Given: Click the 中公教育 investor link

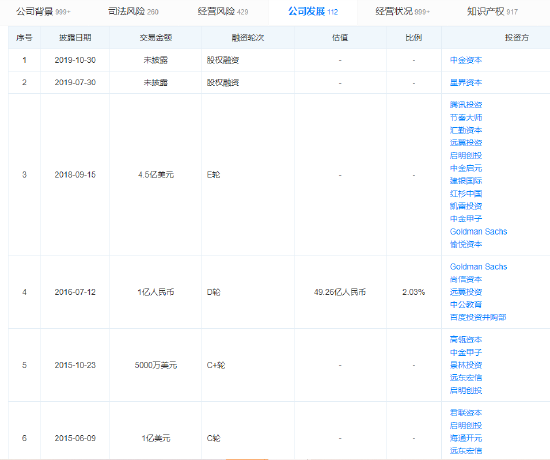Looking at the screenshot, I should coord(466,305).
